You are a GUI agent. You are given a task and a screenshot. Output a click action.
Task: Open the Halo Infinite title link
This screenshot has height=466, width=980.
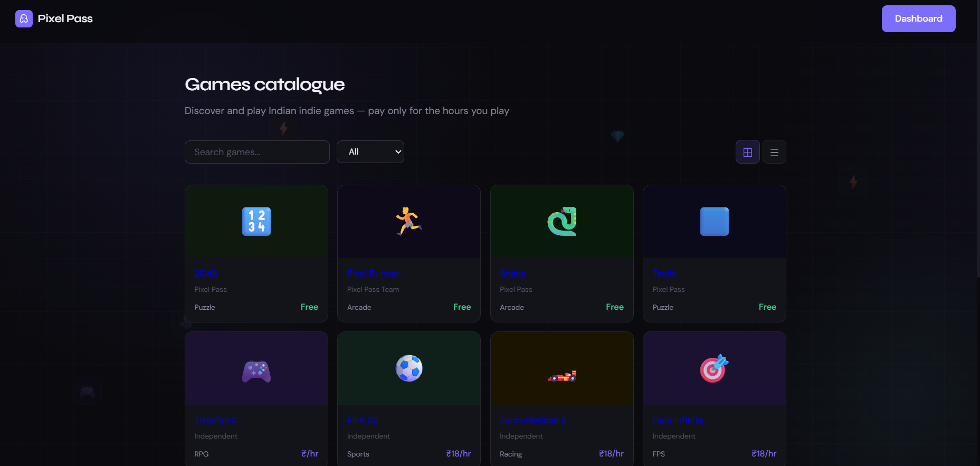pyautogui.click(x=678, y=420)
